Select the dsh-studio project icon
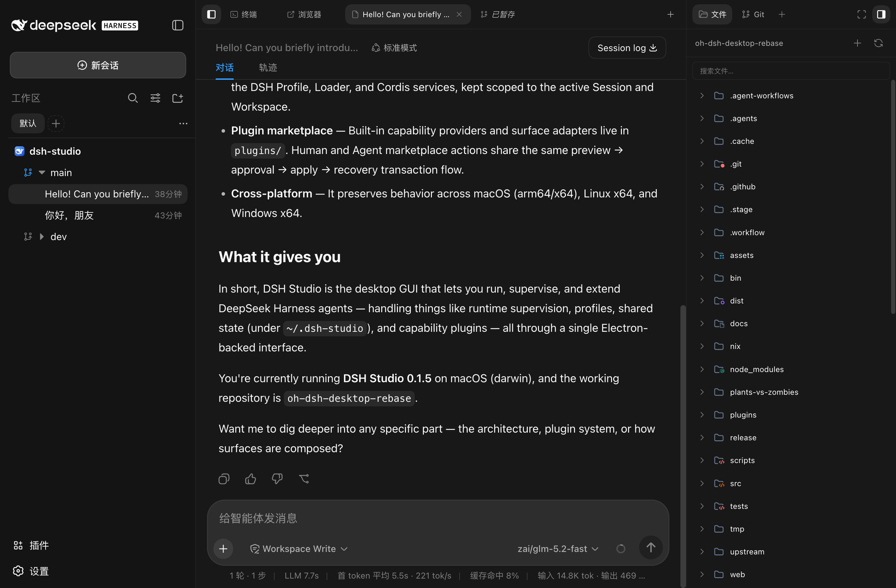 click(19, 151)
